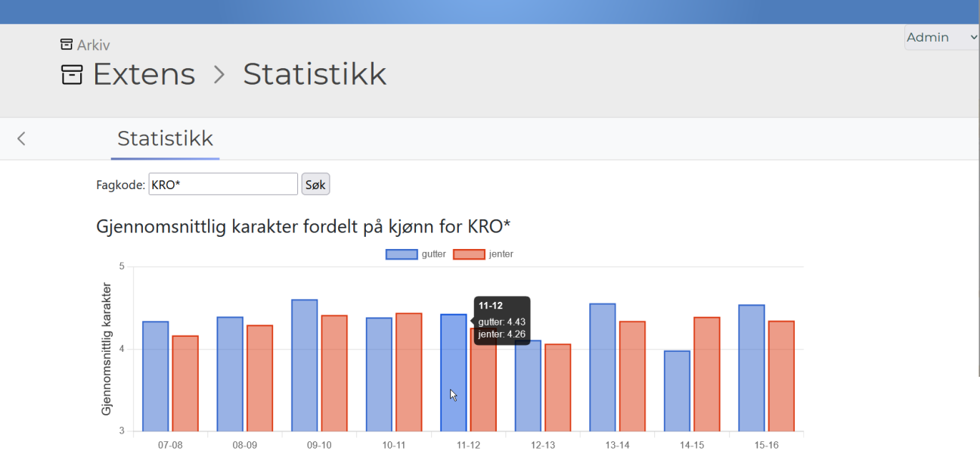Click the tooltip showing 11-12 values
Viewport: 980px width, 454px height.
point(502,320)
